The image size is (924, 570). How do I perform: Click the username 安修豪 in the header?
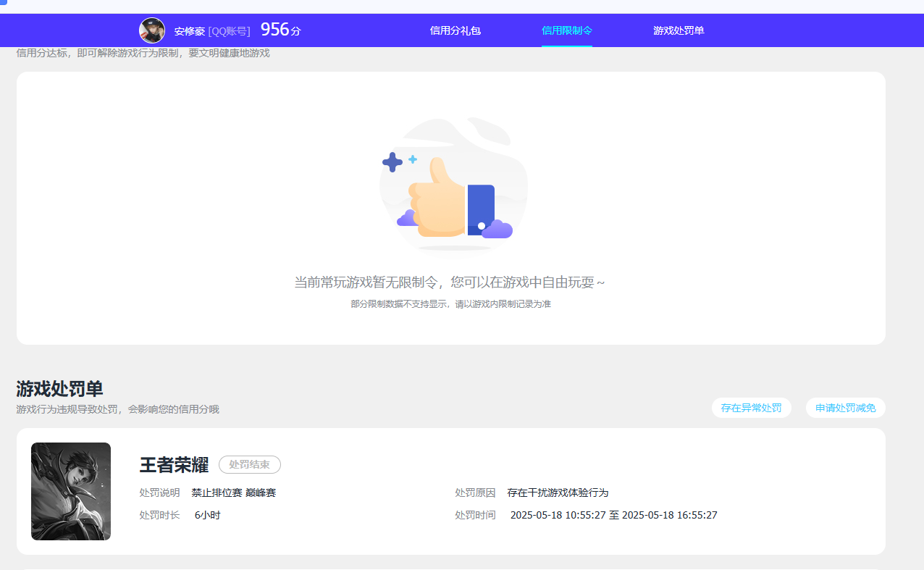click(190, 31)
